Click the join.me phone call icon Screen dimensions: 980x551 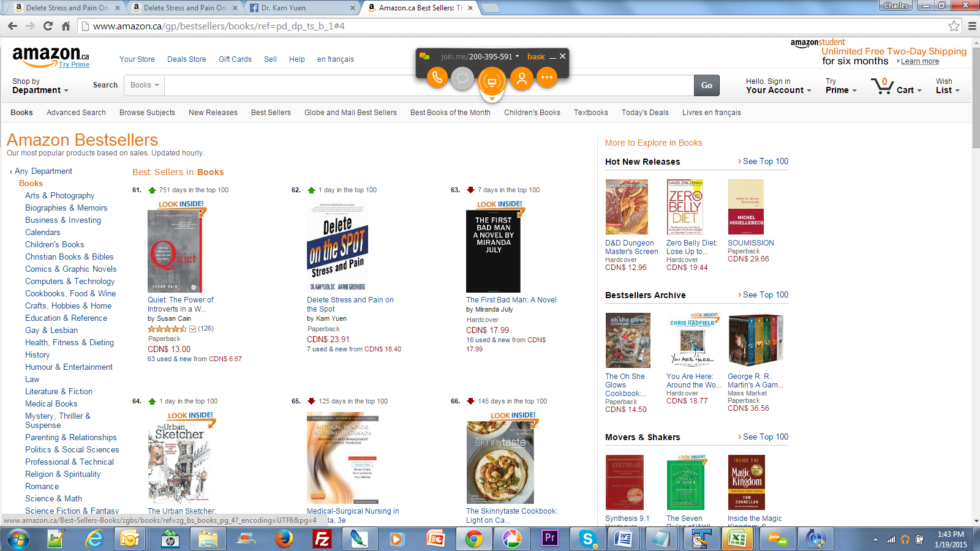click(x=437, y=78)
